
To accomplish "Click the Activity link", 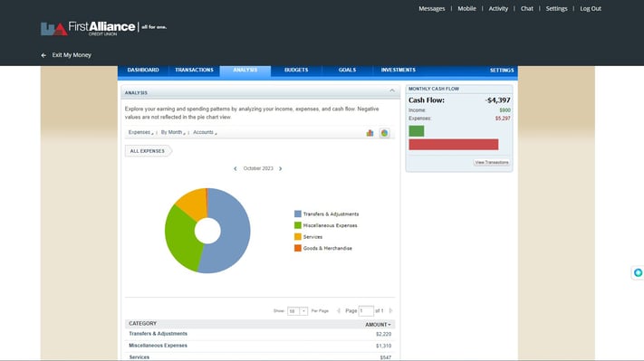I will 498,9.
